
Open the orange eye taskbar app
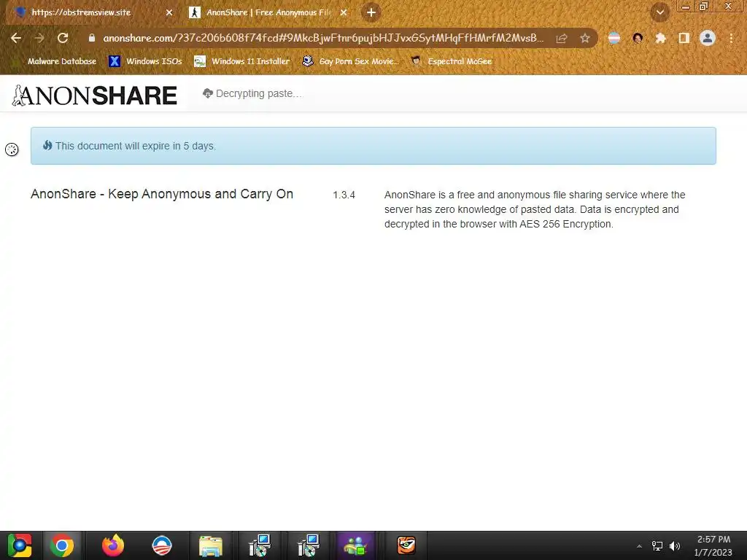point(406,545)
